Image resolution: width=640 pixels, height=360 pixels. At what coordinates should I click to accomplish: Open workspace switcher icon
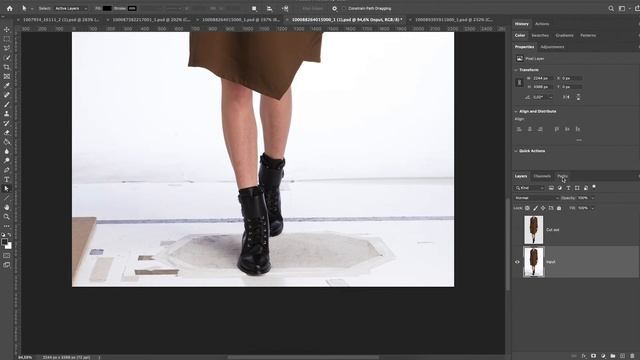coord(622,8)
